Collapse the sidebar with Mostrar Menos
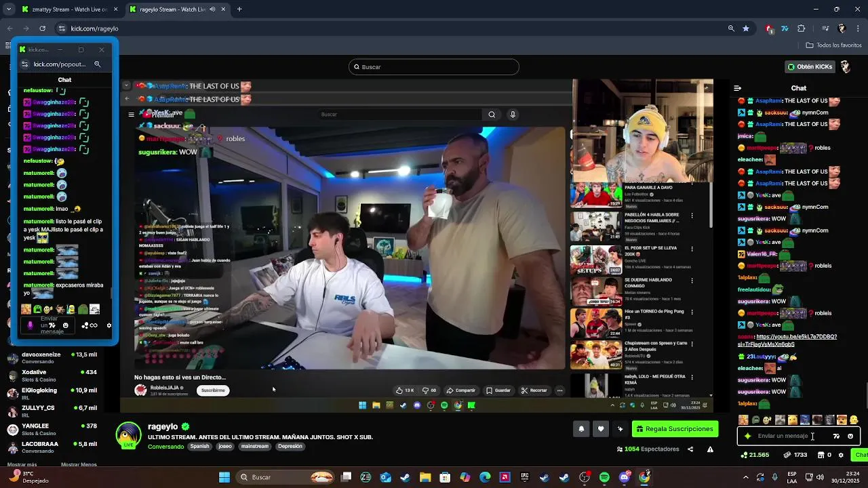This screenshot has height=488, width=868. 79,464
